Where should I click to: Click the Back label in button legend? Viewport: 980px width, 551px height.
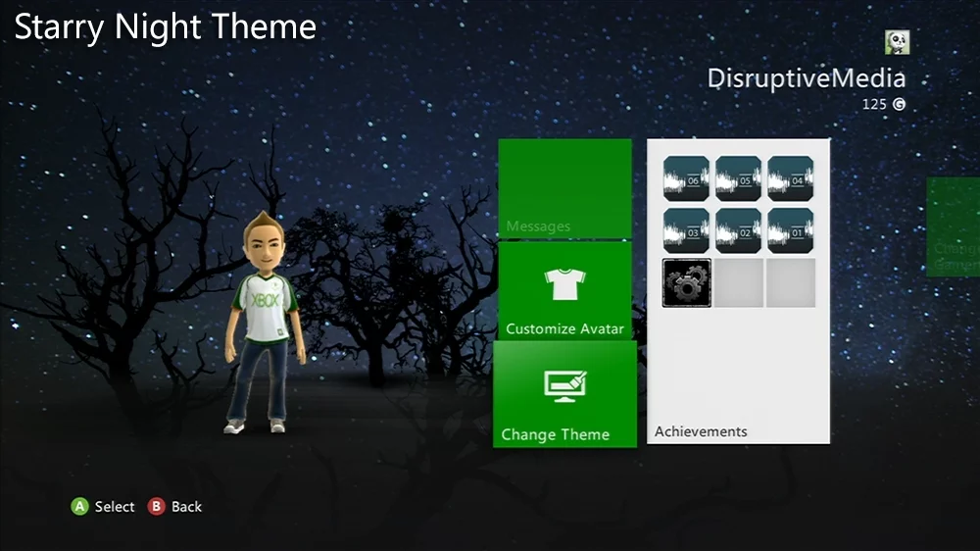[x=186, y=507]
